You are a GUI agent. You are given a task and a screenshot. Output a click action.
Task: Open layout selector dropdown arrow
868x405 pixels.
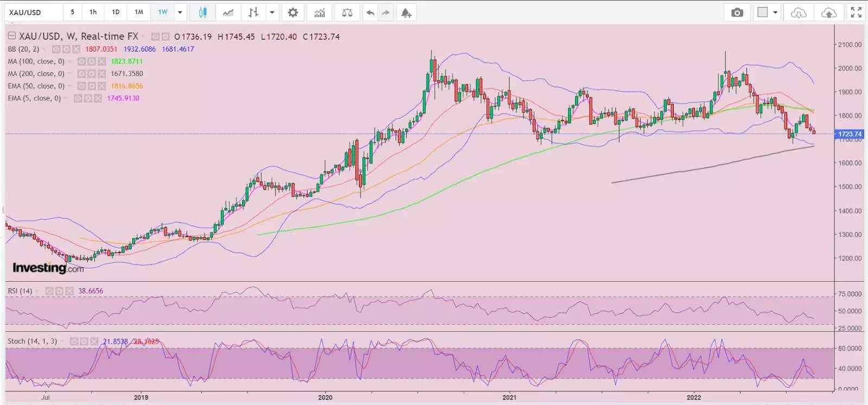[x=776, y=12]
